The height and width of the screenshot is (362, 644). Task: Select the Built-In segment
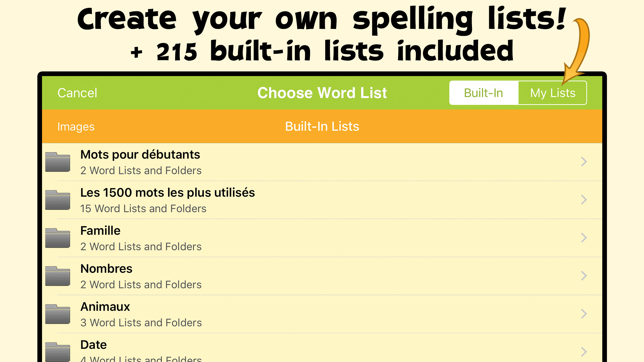[484, 93]
